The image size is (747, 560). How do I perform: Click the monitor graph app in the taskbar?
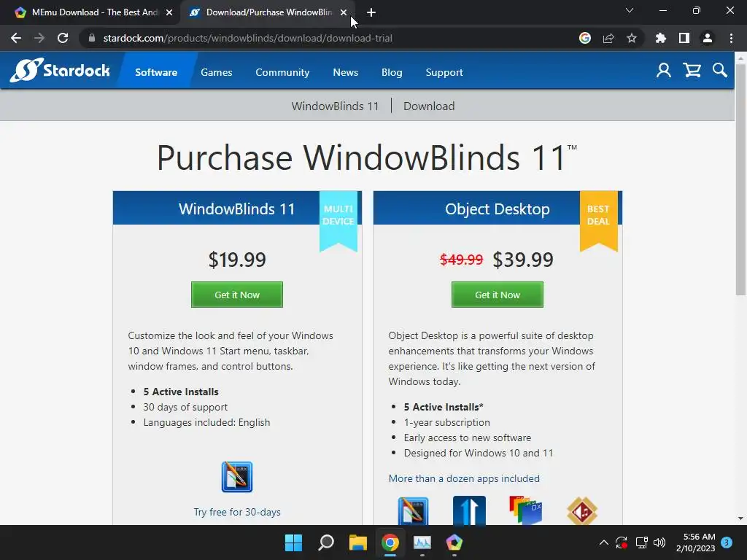point(422,542)
